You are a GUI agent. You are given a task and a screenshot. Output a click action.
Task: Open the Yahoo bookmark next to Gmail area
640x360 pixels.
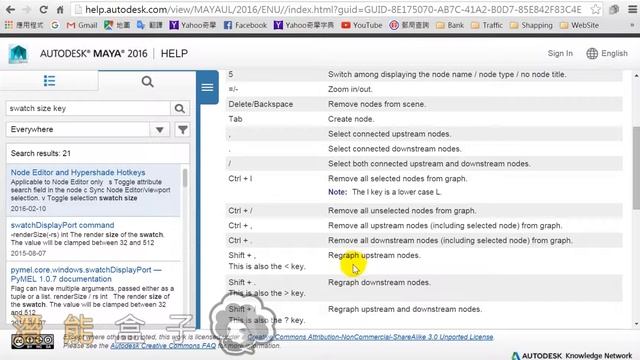point(193,25)
